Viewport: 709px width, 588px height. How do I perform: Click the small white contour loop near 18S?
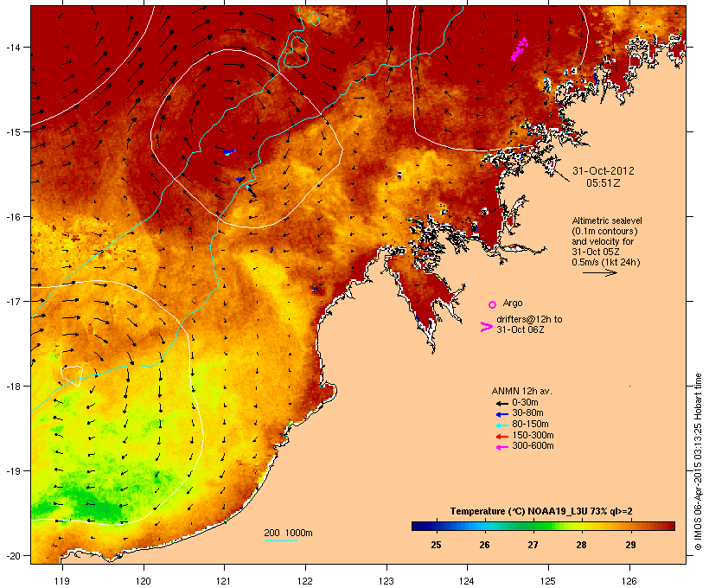pyautogui.click(x=72, y=375)
